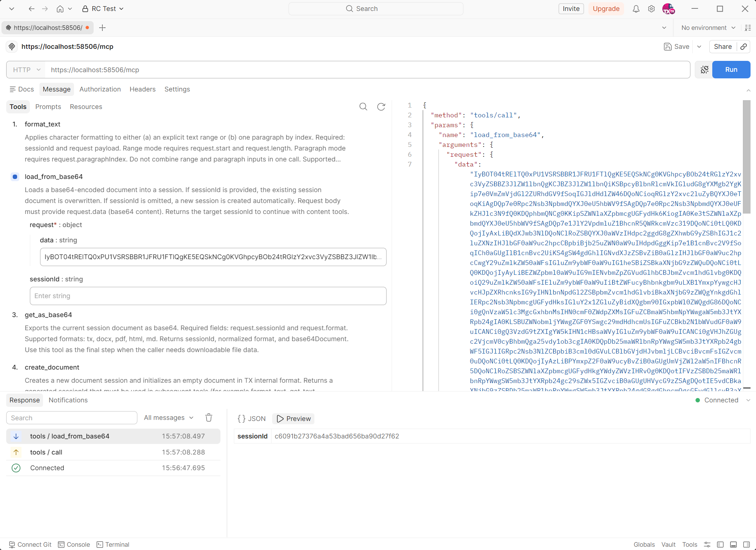Click the disconnect plug icon beside Run
Viewport: 756px width, 550px height.
pyautogui.click(x=704, y=70)
